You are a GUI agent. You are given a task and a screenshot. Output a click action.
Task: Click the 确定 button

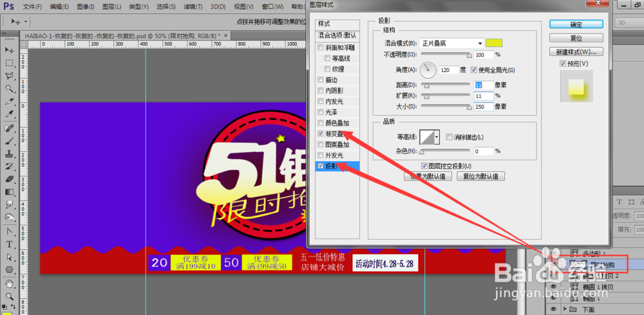[x=576, y=24]
